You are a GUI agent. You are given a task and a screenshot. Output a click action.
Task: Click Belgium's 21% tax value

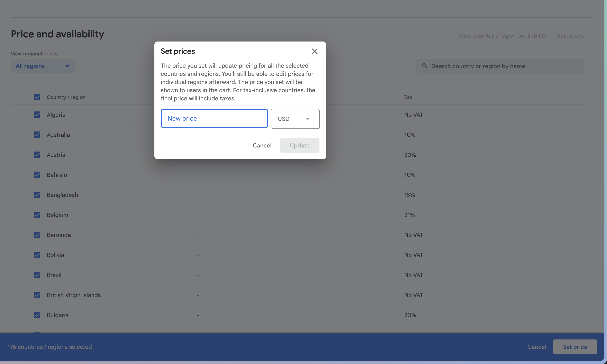pyautogui.click(x=409, y=215)
